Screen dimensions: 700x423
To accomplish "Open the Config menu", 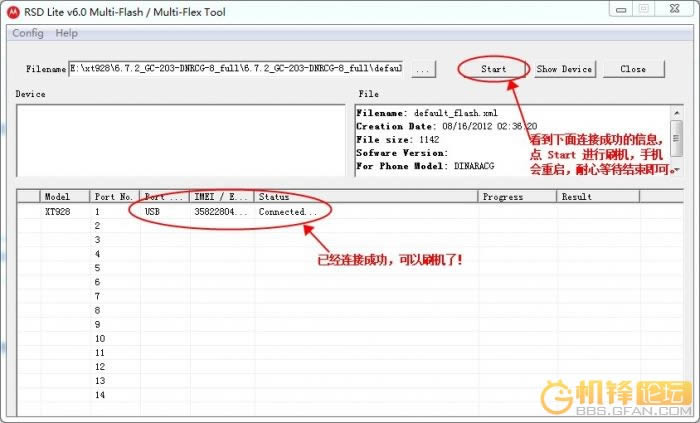I will point(27,33).
